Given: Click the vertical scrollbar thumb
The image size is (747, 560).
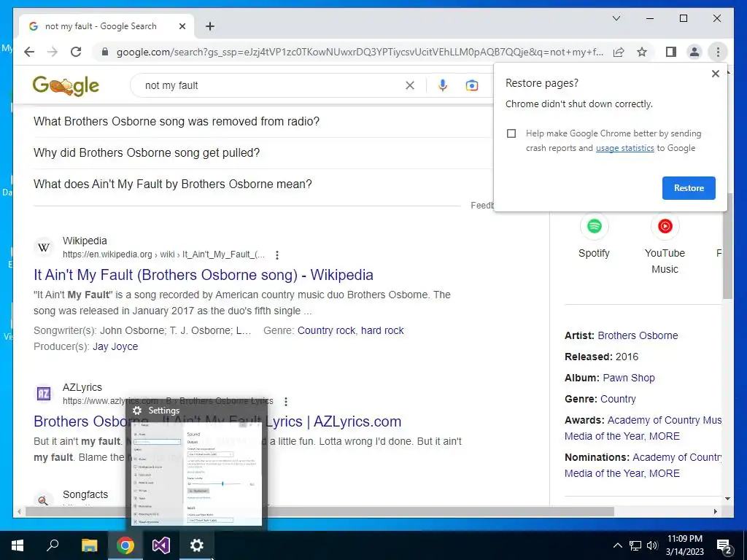Looking at the screenshot, I should click(727, 245).
